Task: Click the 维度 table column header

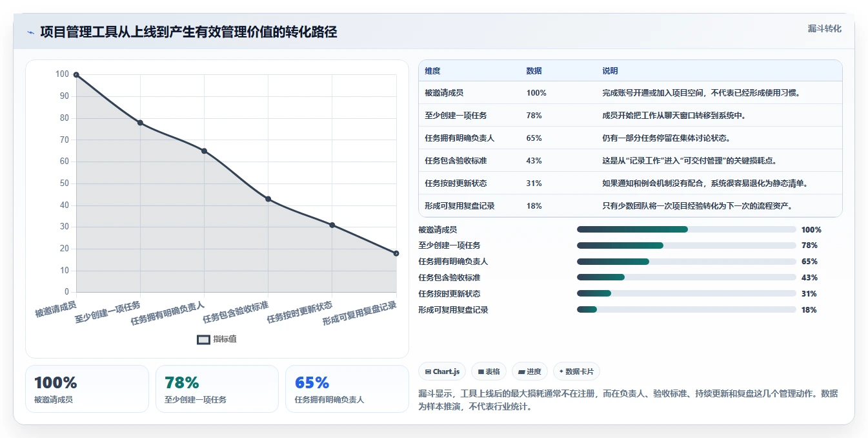Action: tap(433, 71)
